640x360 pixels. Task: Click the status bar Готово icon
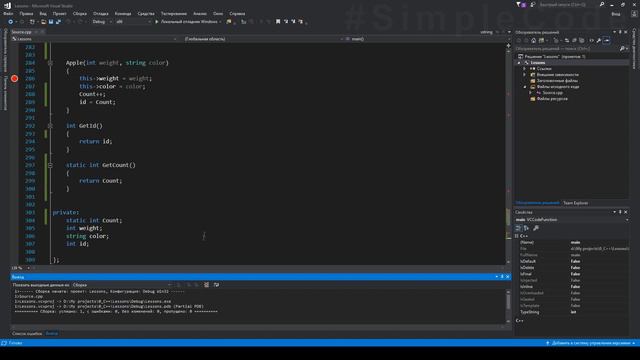tap(4, 343)
